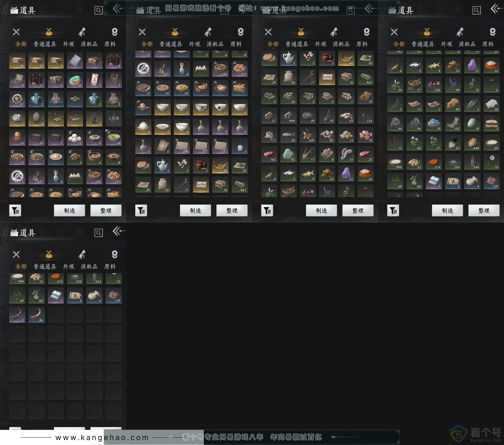Click 整理 button in third panel

[358, 210]
